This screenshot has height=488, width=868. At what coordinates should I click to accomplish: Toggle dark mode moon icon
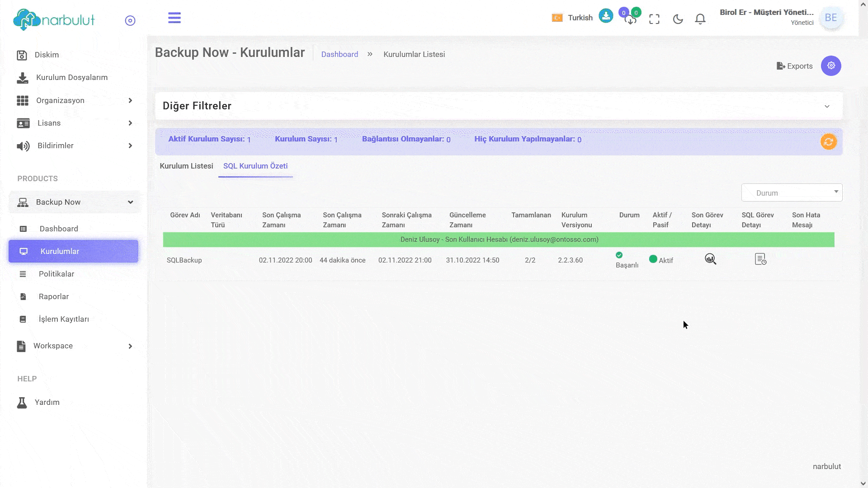click(x=678, y=19)
